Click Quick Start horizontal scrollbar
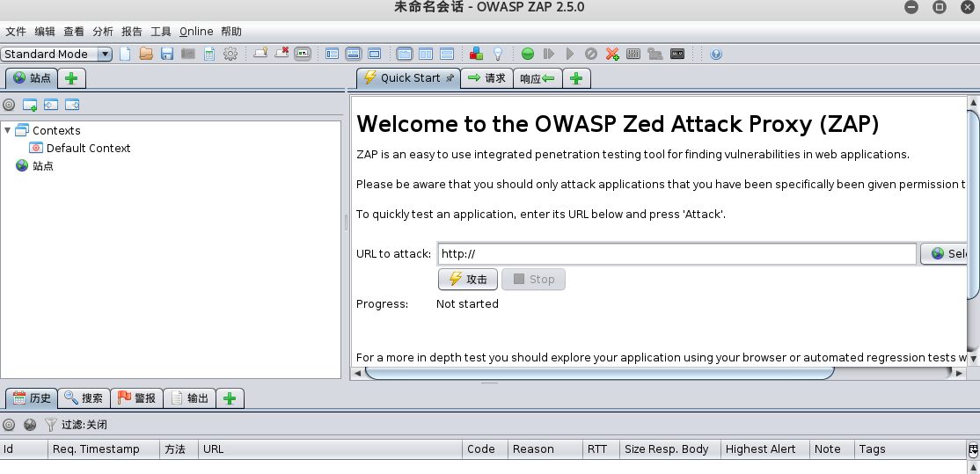The image size is (980, 474). click(599, 373)
